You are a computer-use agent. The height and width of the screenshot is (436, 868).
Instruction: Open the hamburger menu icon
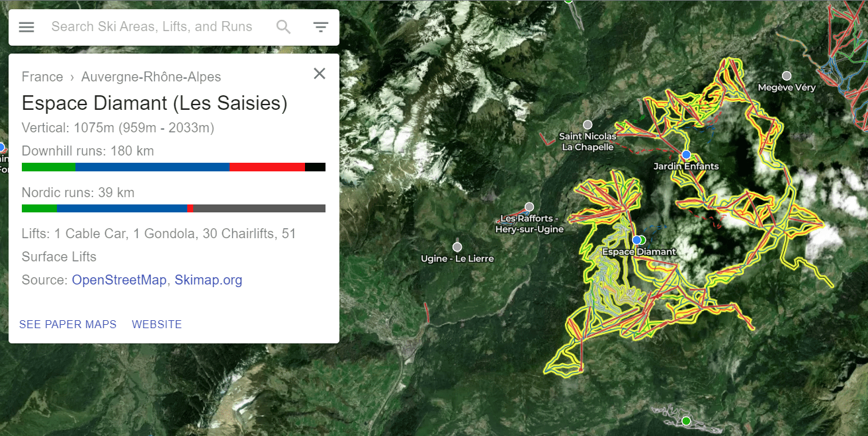26,27
